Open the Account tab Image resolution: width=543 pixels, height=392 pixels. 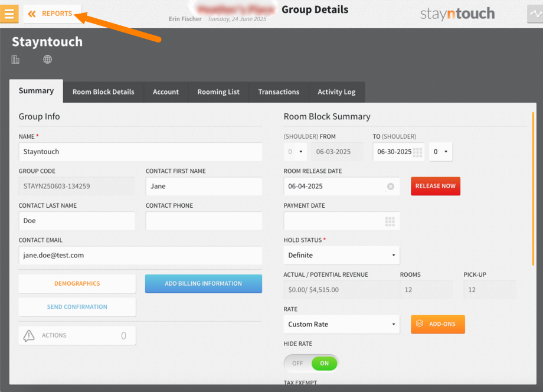click(166, 92)
